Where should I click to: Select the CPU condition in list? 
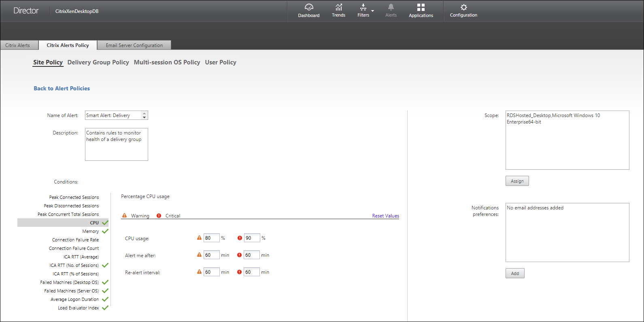coord(94,223)
